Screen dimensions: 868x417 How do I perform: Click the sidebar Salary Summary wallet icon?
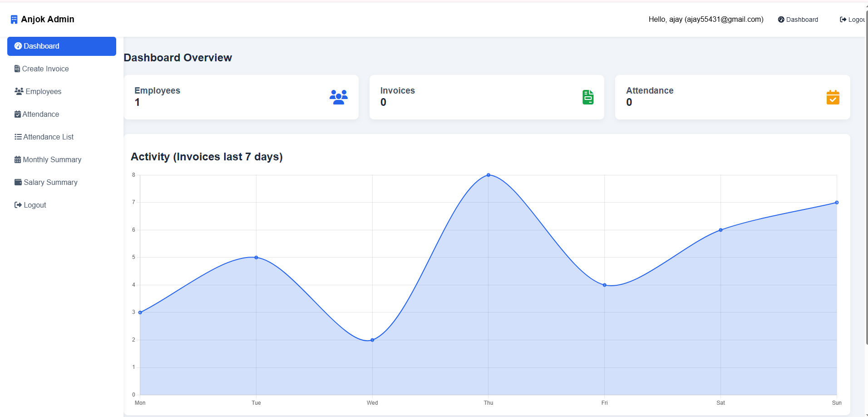(x=18, y=182)
